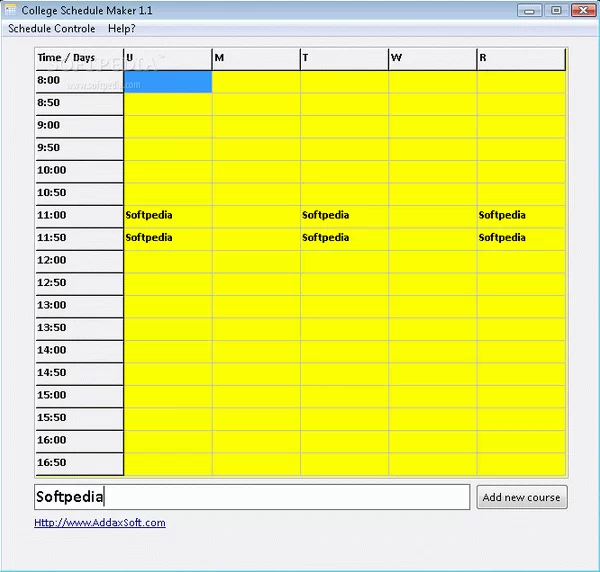Click the Time / Days header cell
Viewport: 600px width, 572px height.
tap(79, 59)
